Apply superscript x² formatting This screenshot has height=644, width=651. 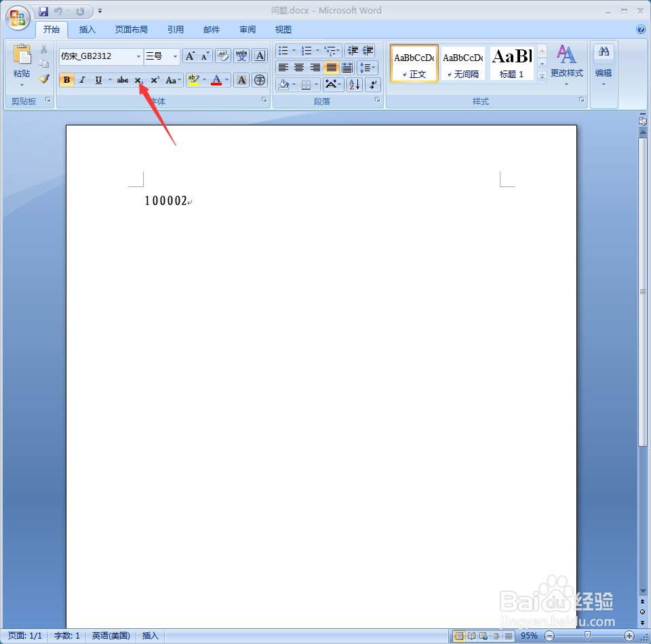point(155,80)
